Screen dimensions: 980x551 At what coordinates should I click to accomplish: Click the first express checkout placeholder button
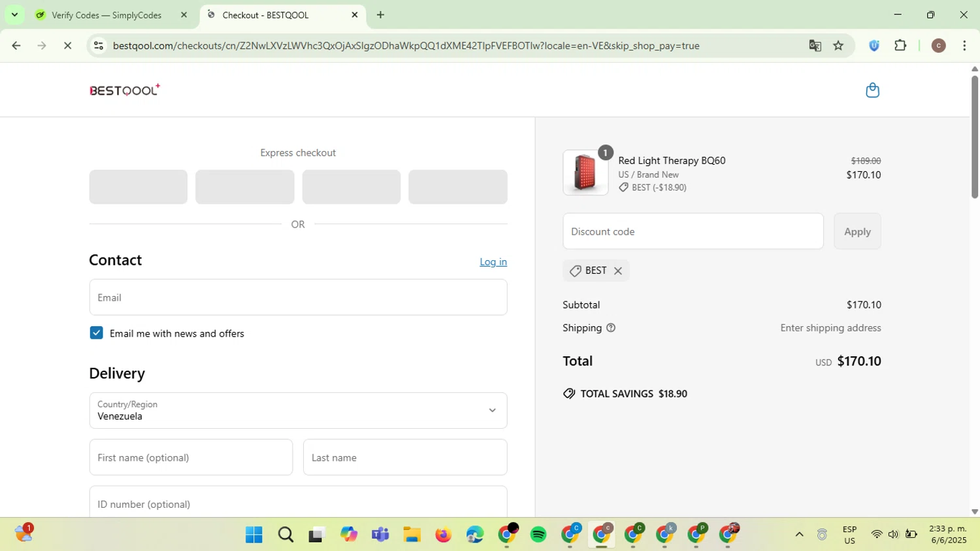coord(139,187)
